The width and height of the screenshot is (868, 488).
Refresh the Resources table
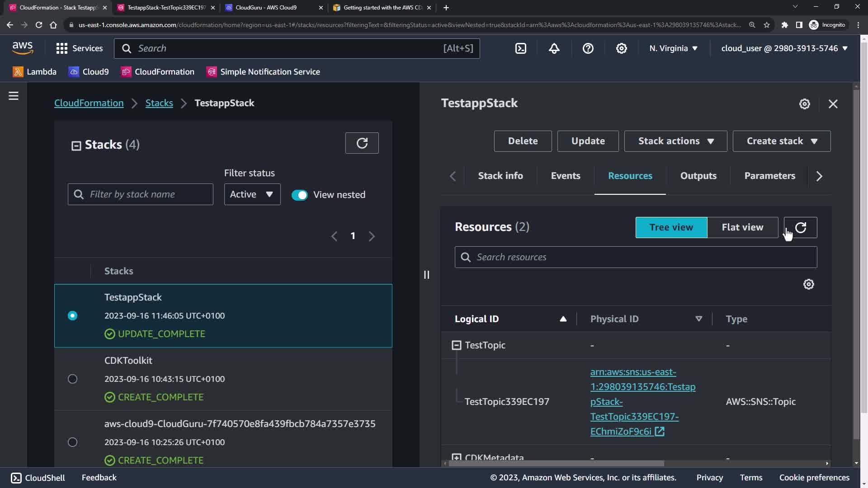801,227
